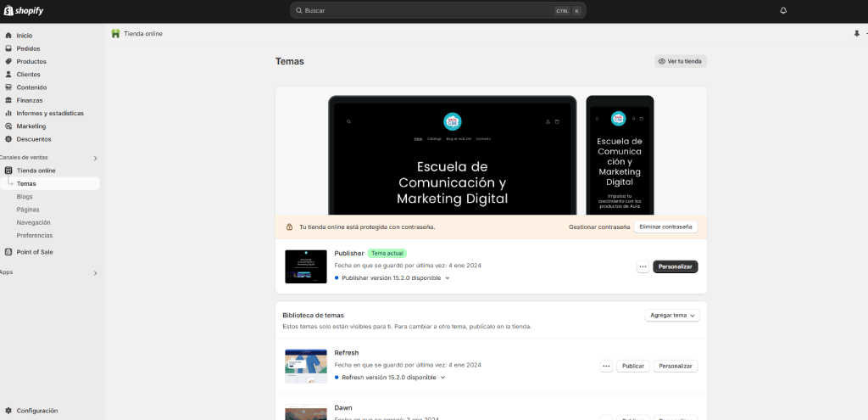Viewport: 868px width, 420px height.
Task: Select Temas under Tienda online
Action: (50, 183)
